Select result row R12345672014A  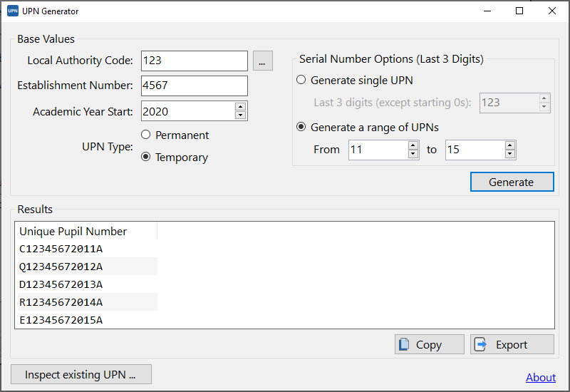pos(87,302)
